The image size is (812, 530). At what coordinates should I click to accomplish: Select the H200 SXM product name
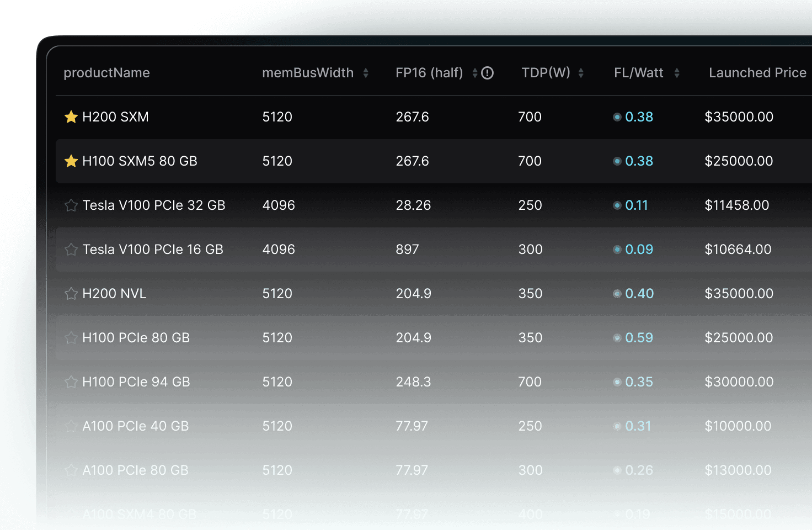click(x=115, y=117)
